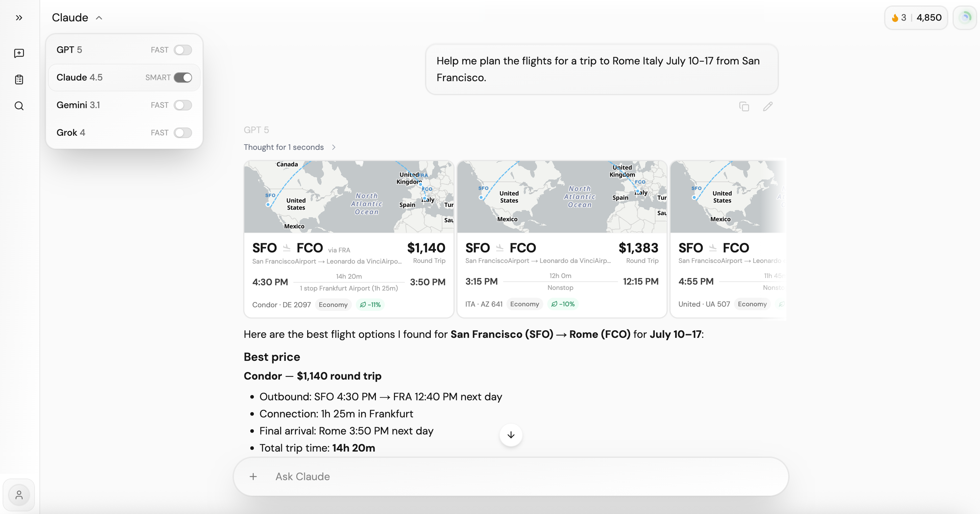Open the United UA 507 flight card
980x514 pixels.
728,239
